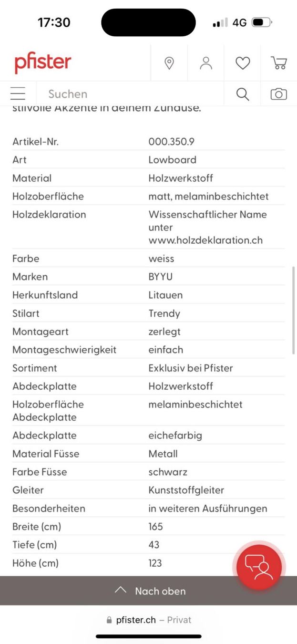Tap the lock icon in the address bar
Screen dimensions: 297x644
click(x=109, y=620)
